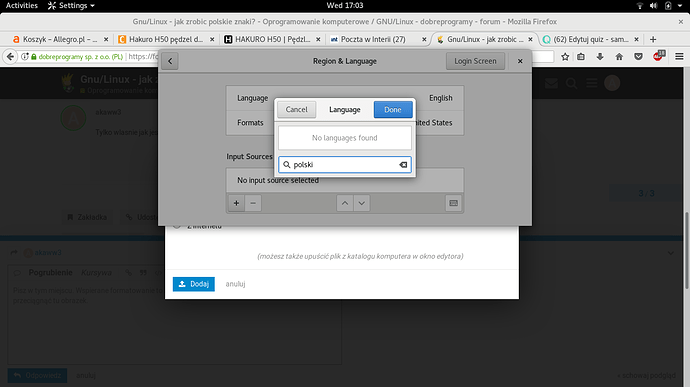Open the forum messages envelope icon
Screen dimensions: 690x387
(551, 83)
